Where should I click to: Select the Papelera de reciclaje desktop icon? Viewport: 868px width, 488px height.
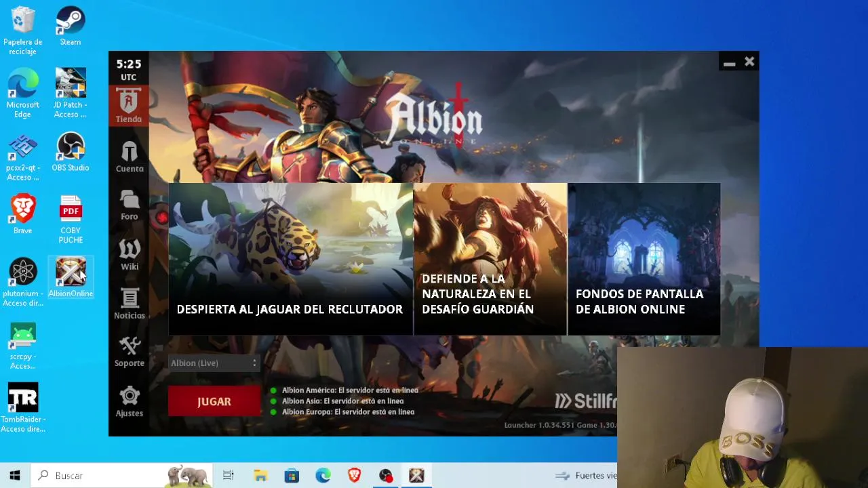tap(23, 31)
